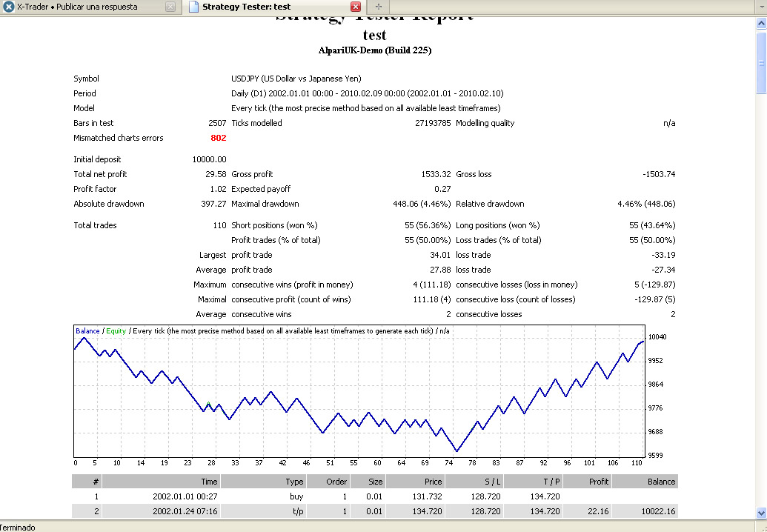Click the Balance column header
The image size is (767, 532).
click(x=661, y=482)
